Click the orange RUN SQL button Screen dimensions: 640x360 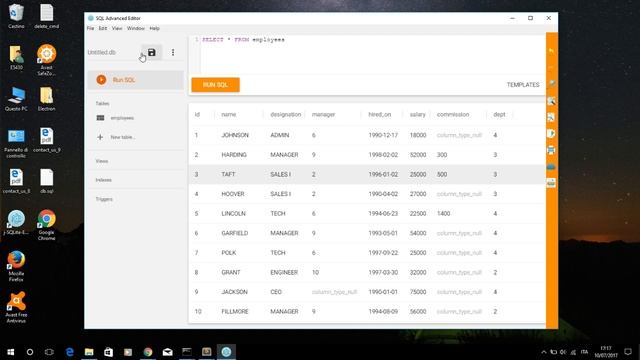216,85
